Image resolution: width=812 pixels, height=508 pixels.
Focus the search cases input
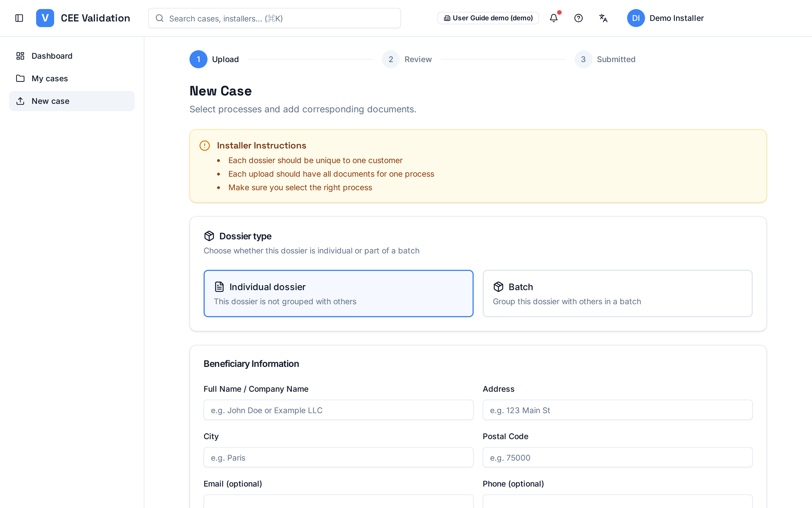point(274,18)
